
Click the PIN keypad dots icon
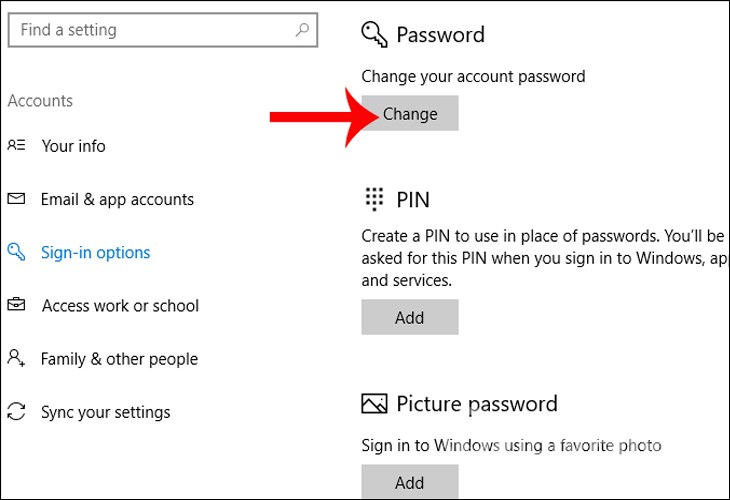pos(374,198)
